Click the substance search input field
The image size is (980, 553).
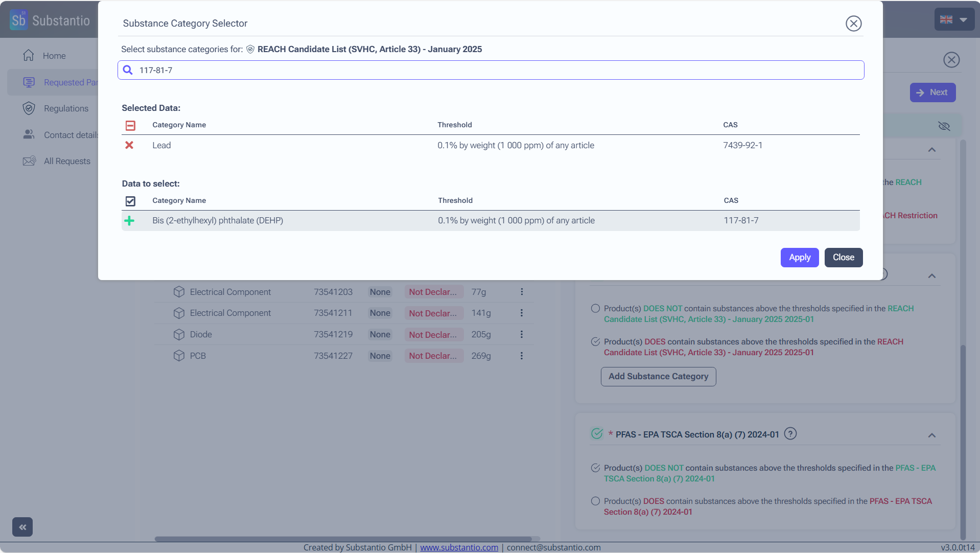coord(491,70)
